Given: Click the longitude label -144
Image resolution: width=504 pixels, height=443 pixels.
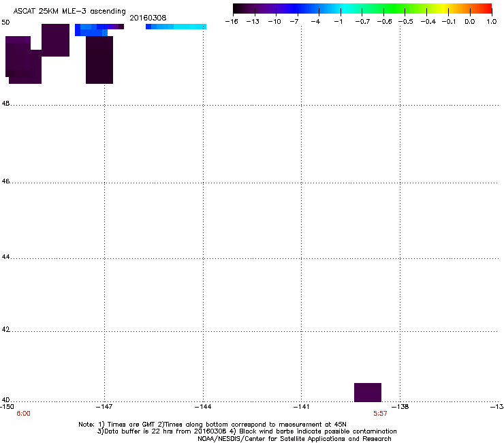Looking at the screenshot, I should pos(203,407).
